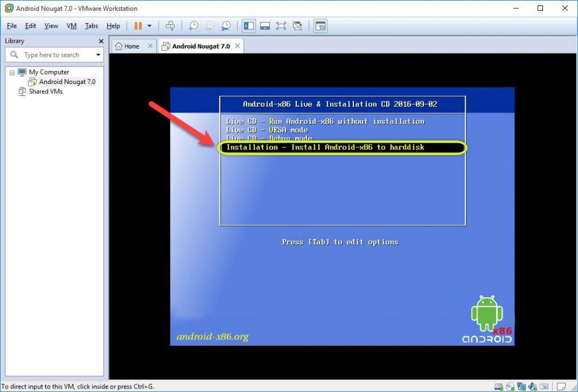Click the hard disk status icon
The height and width of the screenshot is (392, 578).
[499, 387]
